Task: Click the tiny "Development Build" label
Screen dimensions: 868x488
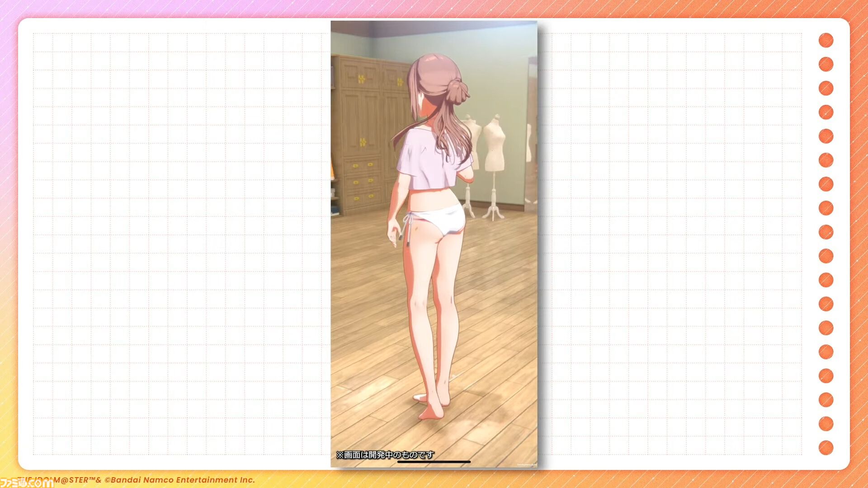Action: (x=527, y=465)
